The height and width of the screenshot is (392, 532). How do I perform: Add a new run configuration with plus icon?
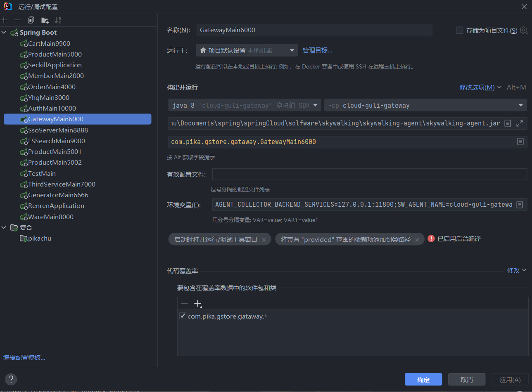tap(4, 20)
